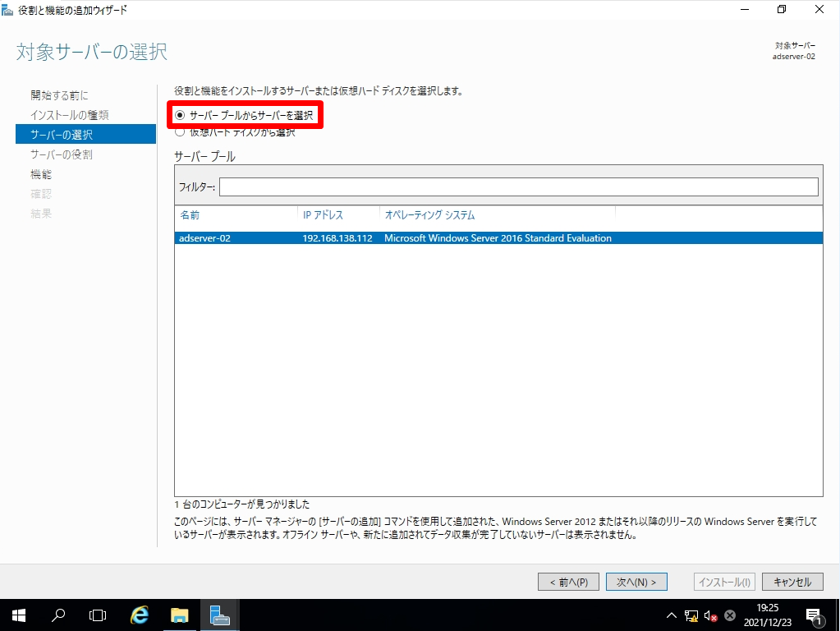Go to サーバーの役割 step
The height and width of the screenshot is (631, 840).
coord(61,154)
